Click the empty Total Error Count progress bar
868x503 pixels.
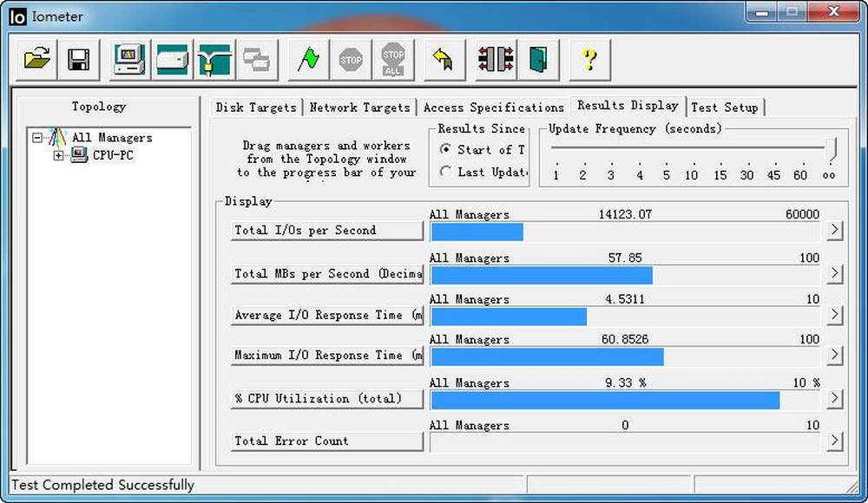(625, 442)
